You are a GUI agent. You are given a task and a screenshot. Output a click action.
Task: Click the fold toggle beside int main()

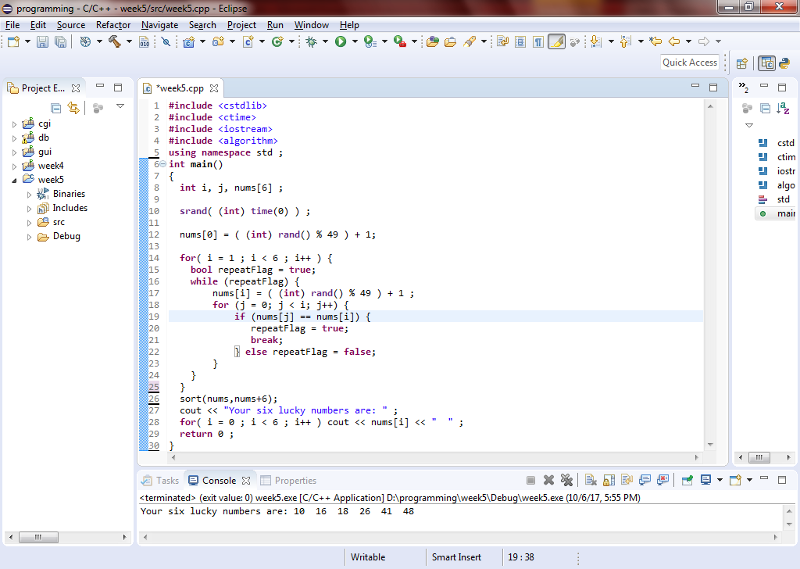point(163,164)
